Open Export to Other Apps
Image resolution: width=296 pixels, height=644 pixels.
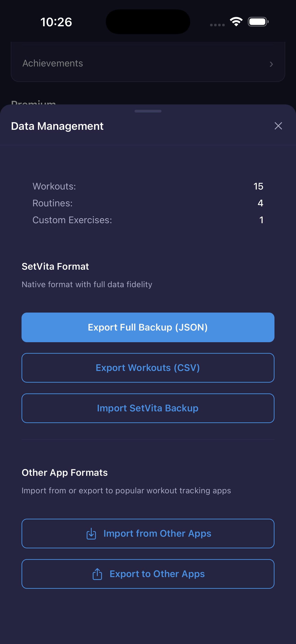click(x=148, y=574)
